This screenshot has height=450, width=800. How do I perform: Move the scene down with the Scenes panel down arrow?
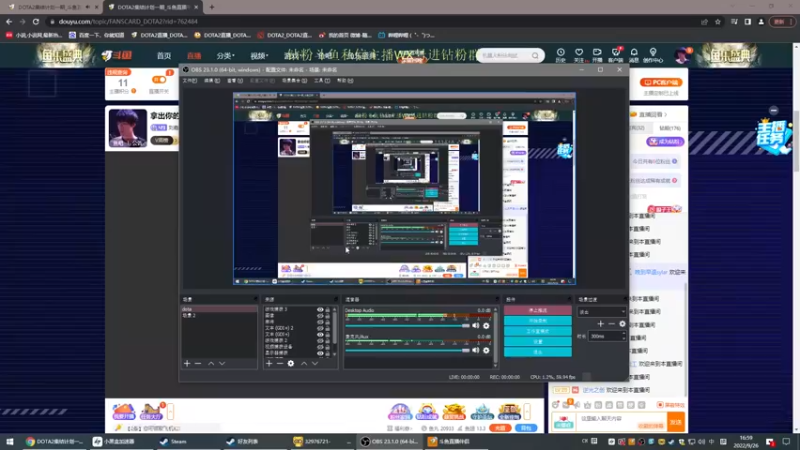click(x=222, y=363)
